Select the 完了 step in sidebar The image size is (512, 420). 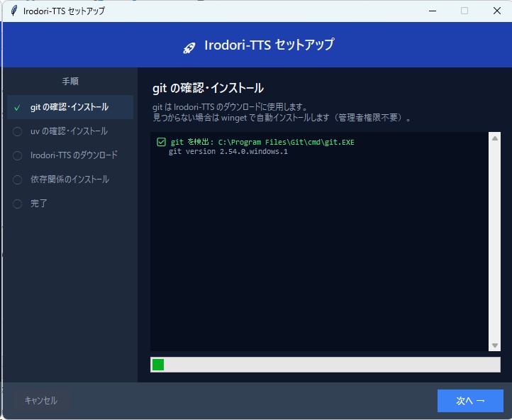pyautogui.click(x=70, y=204)
